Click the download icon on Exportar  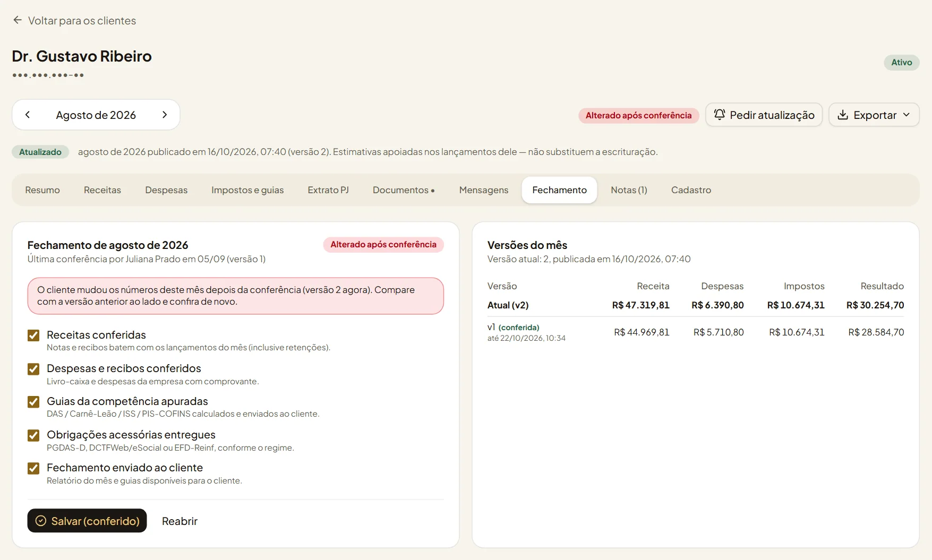(x=843, y=115)
